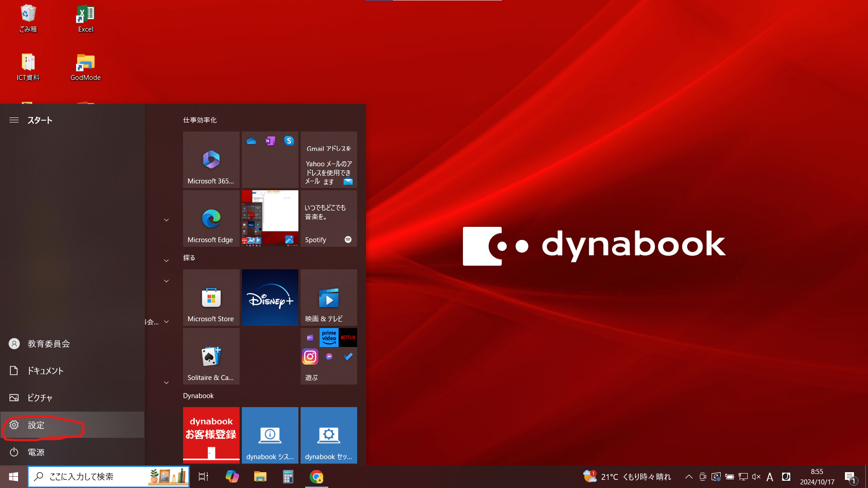
Task: Open Netflix in the 遊ぶ folder
Action: [x=348, y=338]
